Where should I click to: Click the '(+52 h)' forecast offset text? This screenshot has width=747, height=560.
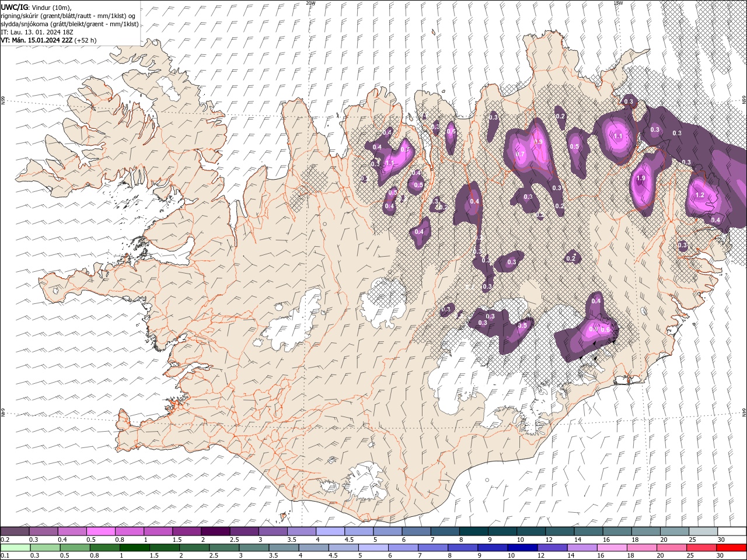(86, 40)
